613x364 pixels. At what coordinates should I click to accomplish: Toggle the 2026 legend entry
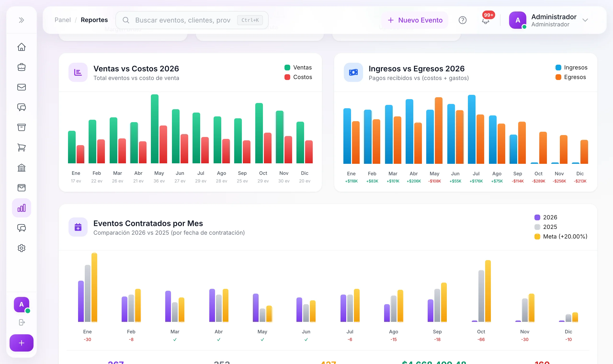click(546, 217)
